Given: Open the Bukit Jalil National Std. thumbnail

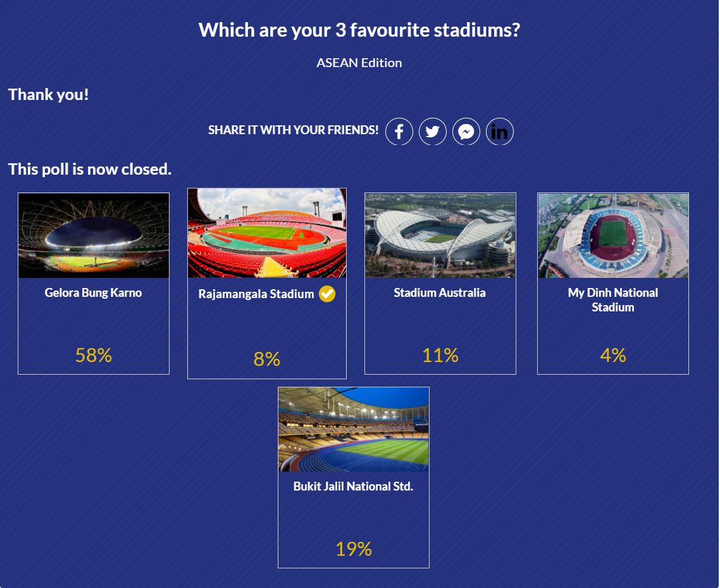Looking at the screenshot, I should tap(352, 428).
